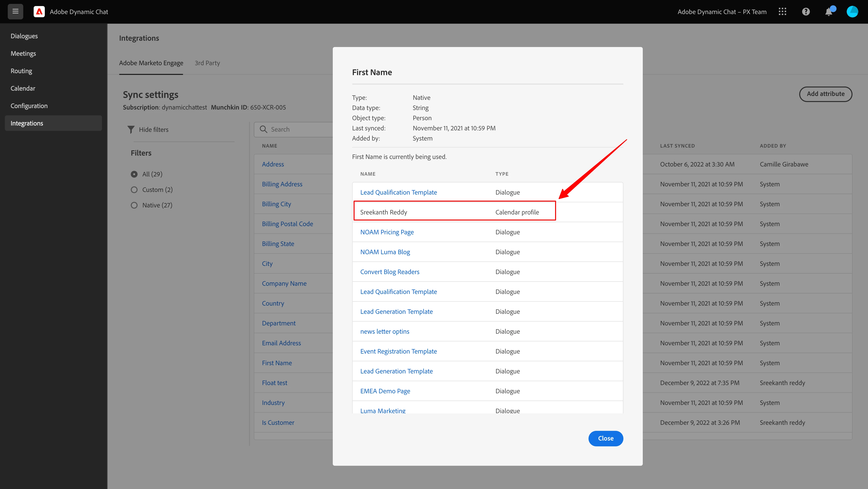The image size is (868, 489).
Task: Select the All (29) filter radio
Action: pos(134,174)
